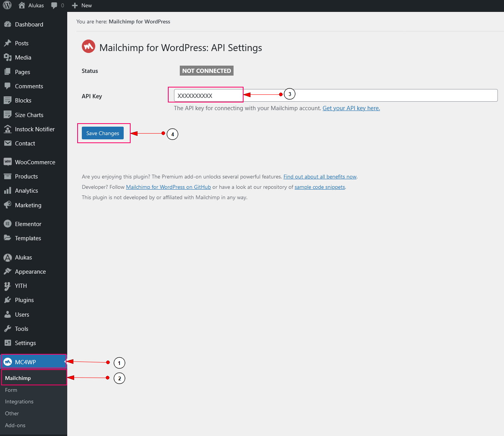Click the comments bubble icon in admin bar
This screenshot has width=504, height=436.
[x=54, y=5]
